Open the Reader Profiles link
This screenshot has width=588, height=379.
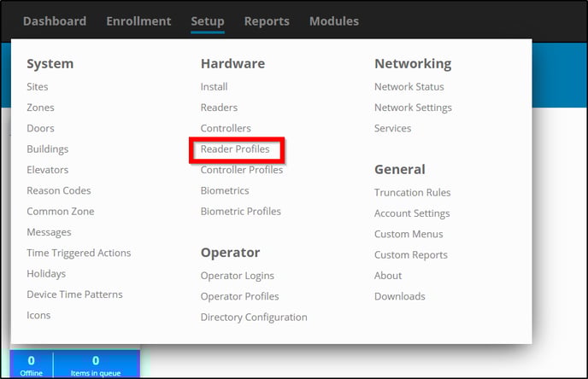click(x=235, y=149)
